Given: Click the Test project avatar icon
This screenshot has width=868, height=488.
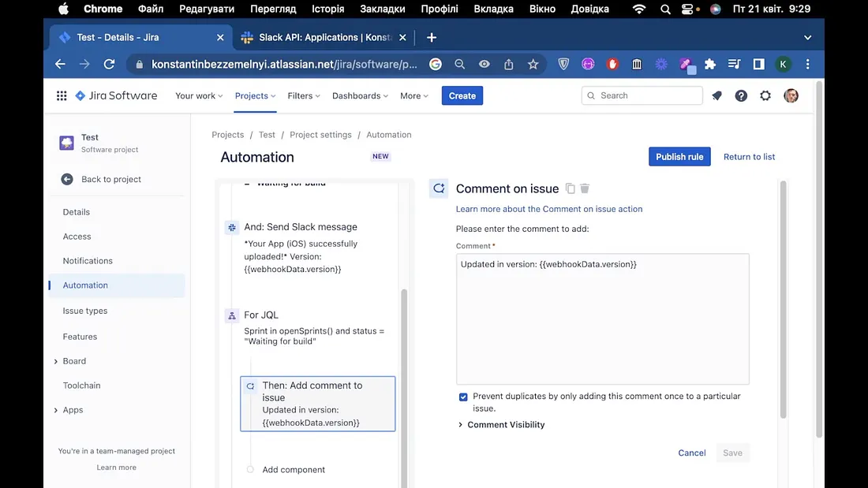Looking at the screenshot, I should (67, 143).
